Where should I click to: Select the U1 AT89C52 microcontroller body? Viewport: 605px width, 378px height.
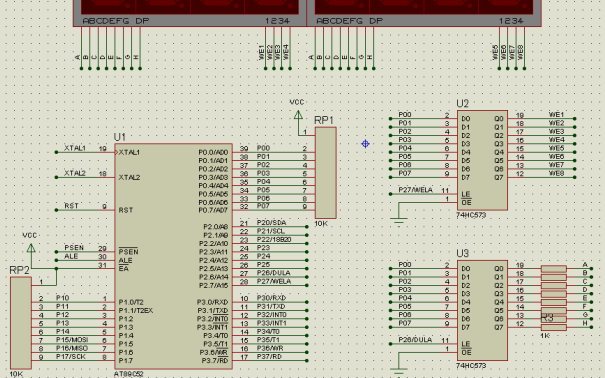(x=173, y=256)
